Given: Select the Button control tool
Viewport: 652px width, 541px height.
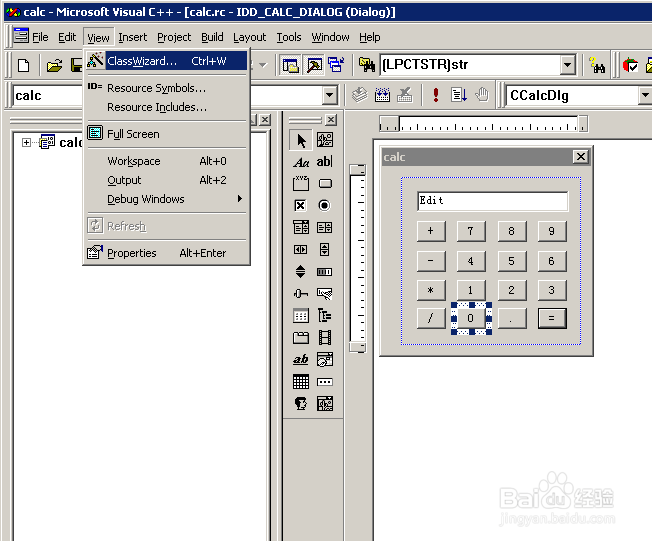Looking at the screenshot, I should [x=325, y=183].
